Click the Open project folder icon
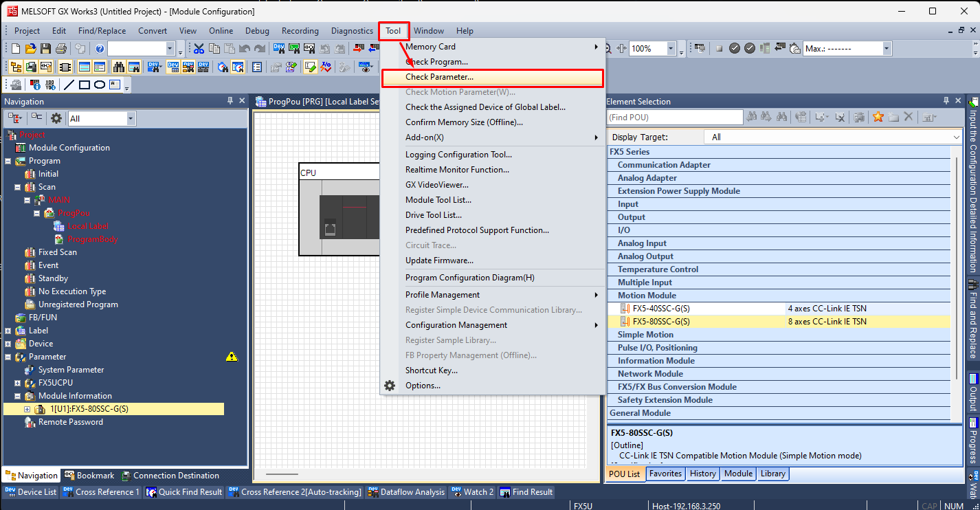Image resolution: width=980 pixels, height=510 pixels. (x=30, y=49)
